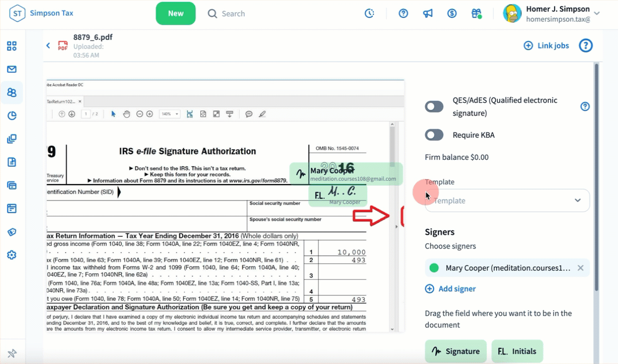
Task: Open the dollar billing icon in header
Action: click(x=452, y=14)
